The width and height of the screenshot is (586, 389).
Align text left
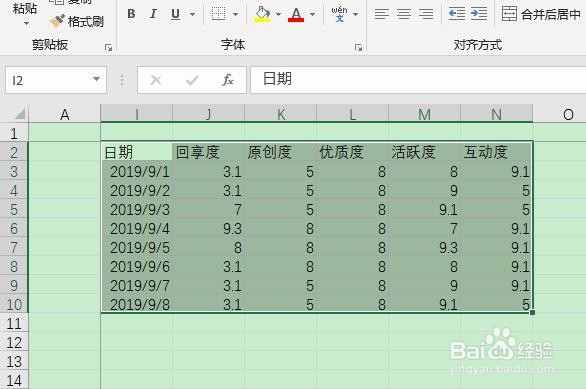pyautogui.click(x=382, y=14)
